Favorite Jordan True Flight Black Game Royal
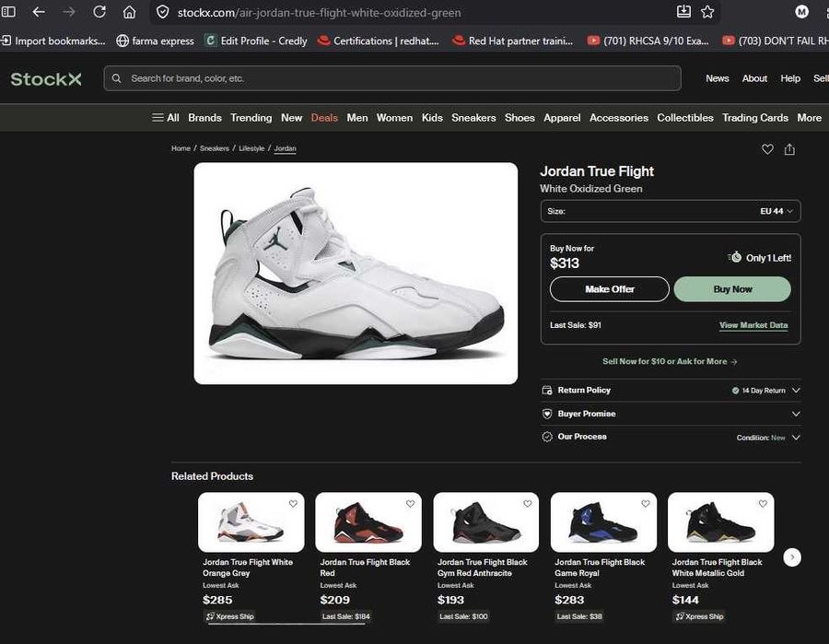829x644 pixels. coord(646,503)
